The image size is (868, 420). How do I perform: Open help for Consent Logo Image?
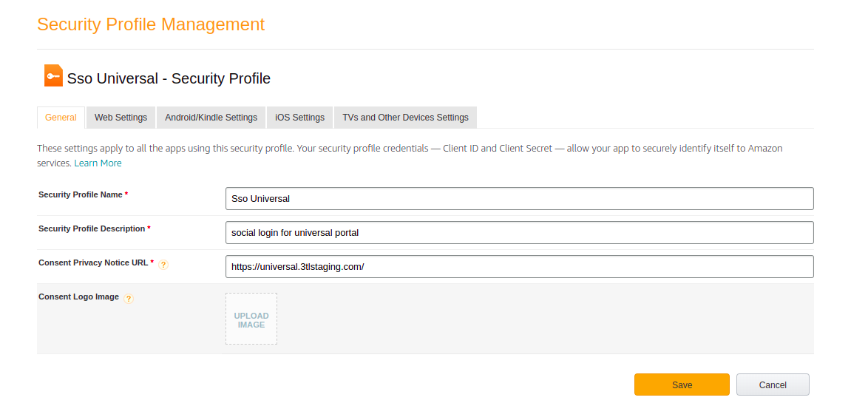tap(129, 299)
